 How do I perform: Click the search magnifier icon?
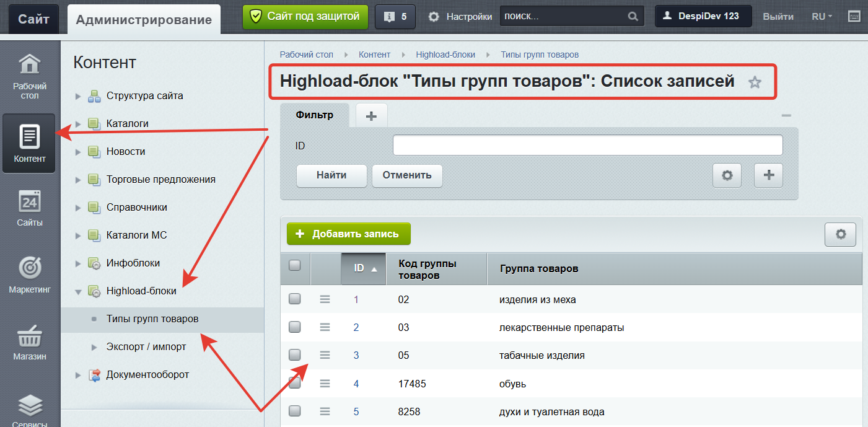(633, 17)
